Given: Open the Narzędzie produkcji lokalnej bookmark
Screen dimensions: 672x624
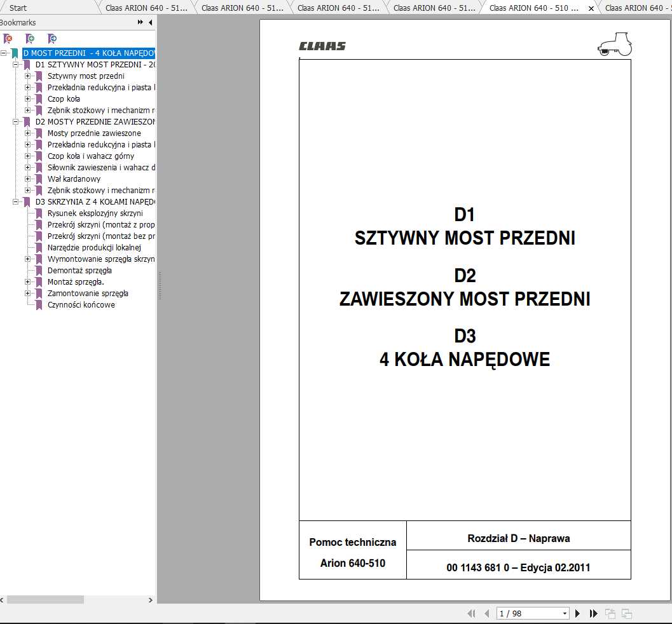Looking at the screenshot, I should (x=94, y=248).
